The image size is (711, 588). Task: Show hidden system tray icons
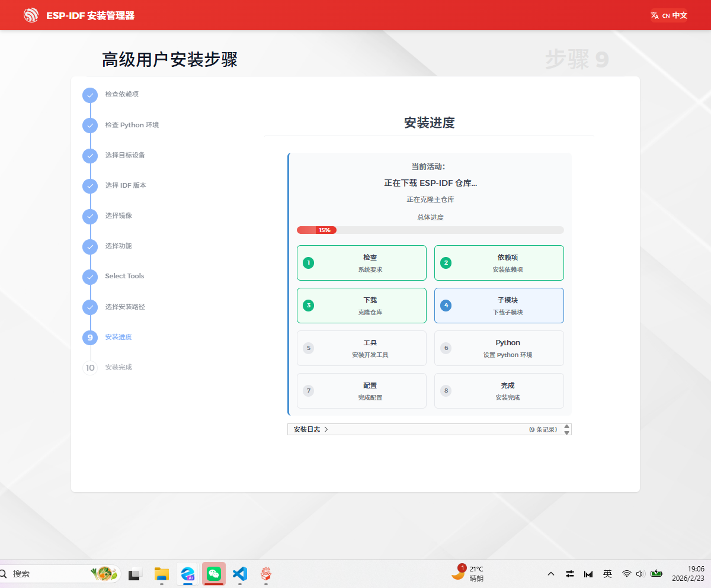coord(551,574)
